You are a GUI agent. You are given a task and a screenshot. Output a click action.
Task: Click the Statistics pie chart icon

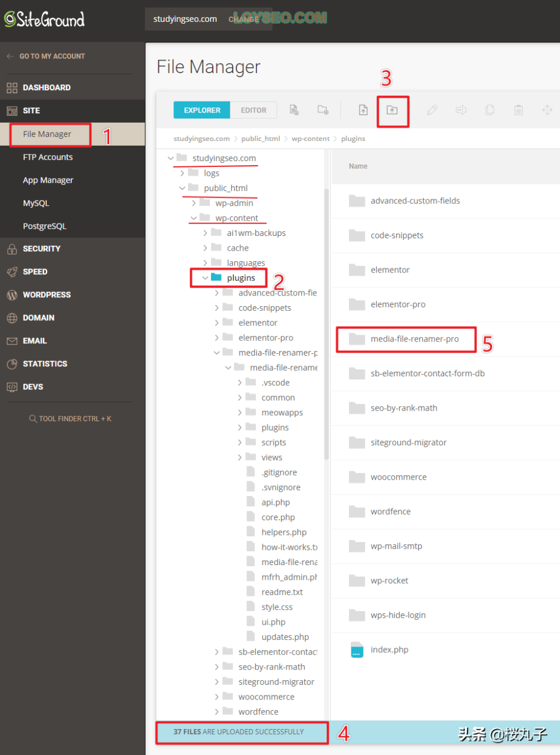pyautogui.click(x=12, y=364)
